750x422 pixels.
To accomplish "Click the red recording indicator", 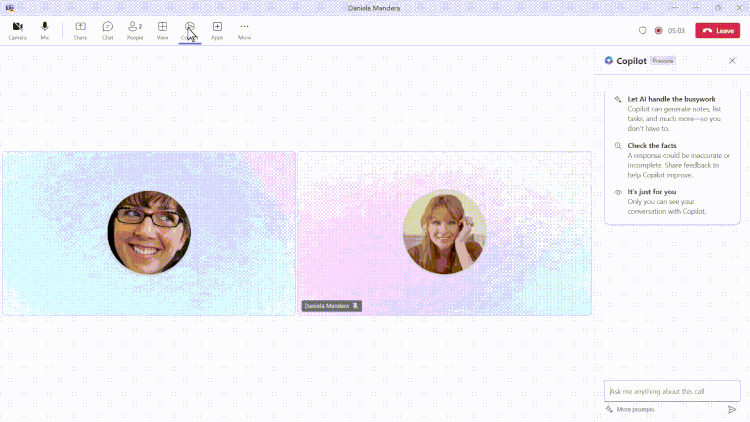I will tap(658, 31).
